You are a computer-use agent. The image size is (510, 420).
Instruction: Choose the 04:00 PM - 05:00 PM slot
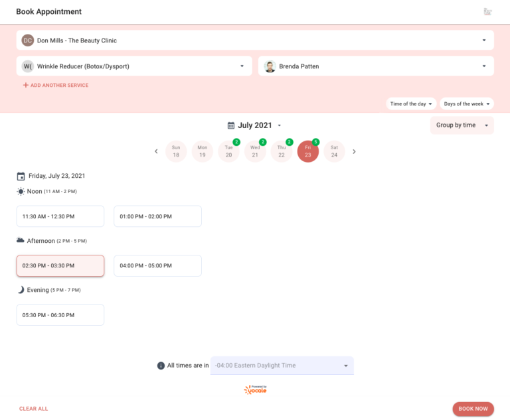157,265
